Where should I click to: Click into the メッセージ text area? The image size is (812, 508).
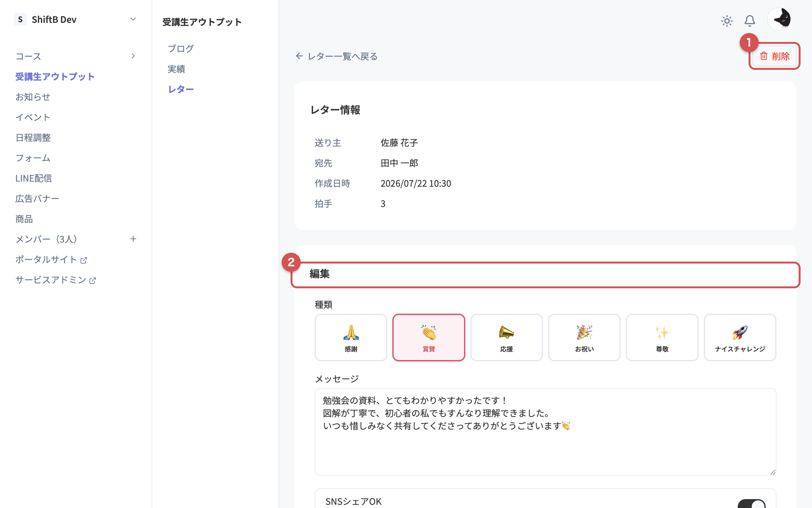[x=545, y=432]
